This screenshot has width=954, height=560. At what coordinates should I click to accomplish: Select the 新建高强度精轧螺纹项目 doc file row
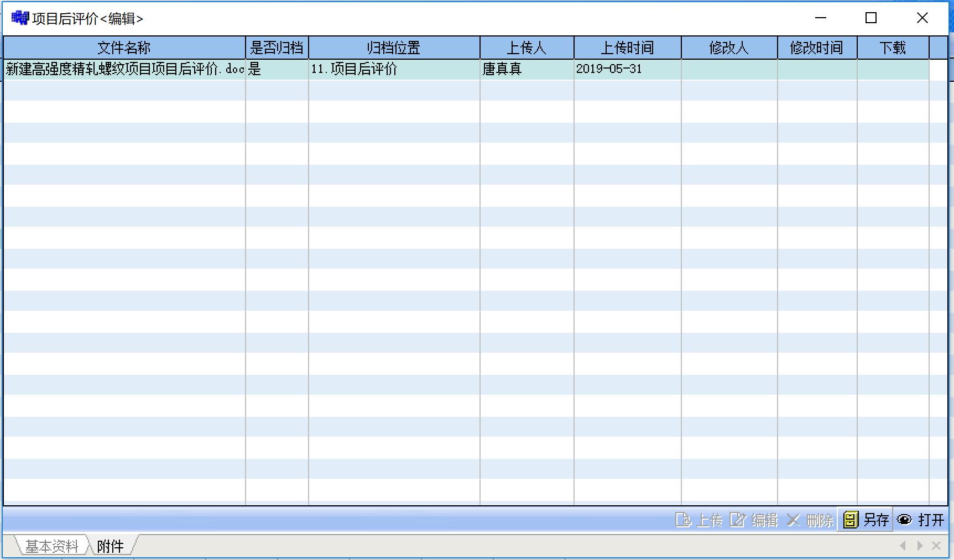[124, 69]
